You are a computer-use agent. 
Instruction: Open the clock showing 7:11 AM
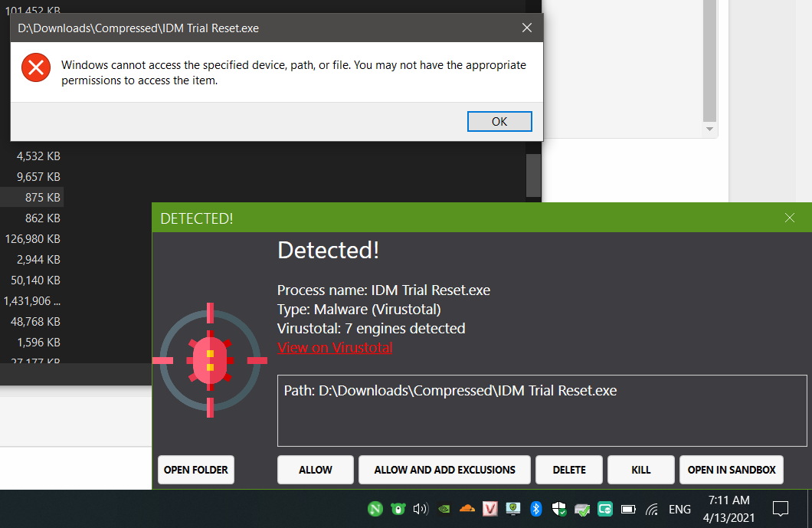point(729,509)
